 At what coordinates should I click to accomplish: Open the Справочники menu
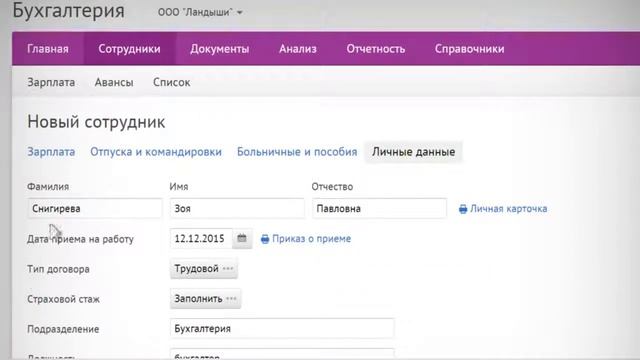click(469, 49)
